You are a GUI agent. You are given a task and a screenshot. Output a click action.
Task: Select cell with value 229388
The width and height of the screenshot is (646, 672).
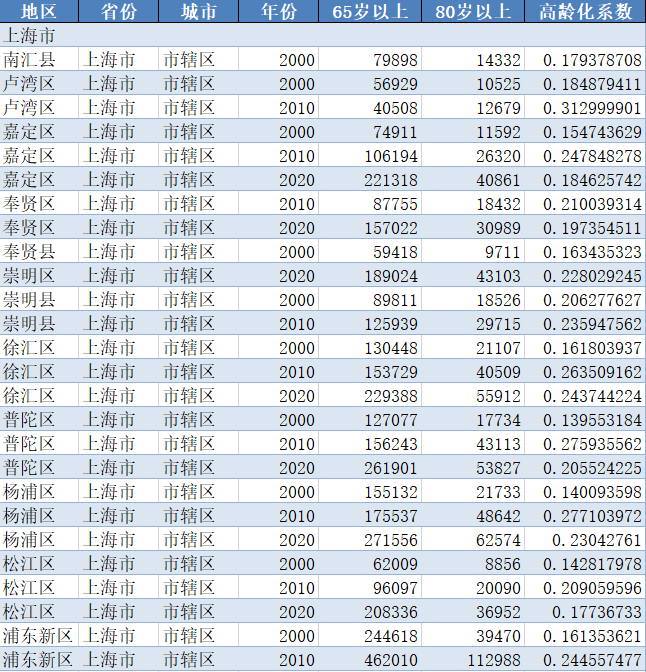(370, 395)
